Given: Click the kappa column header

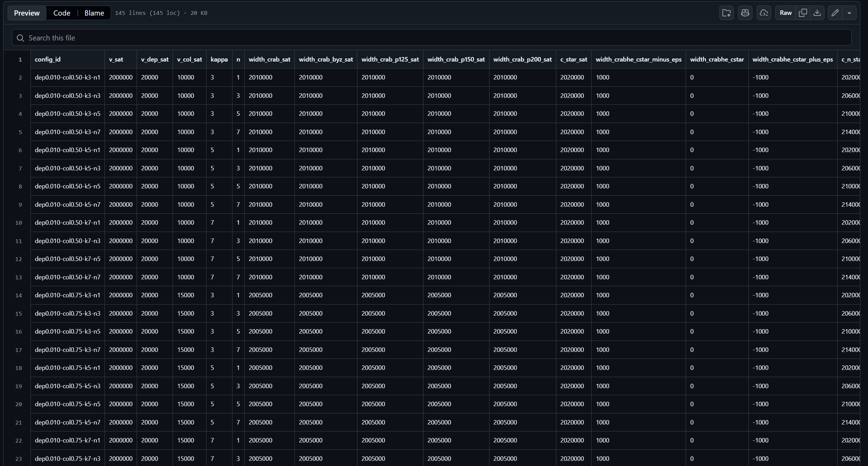Looking at the screenshot, I should (219, 59).
